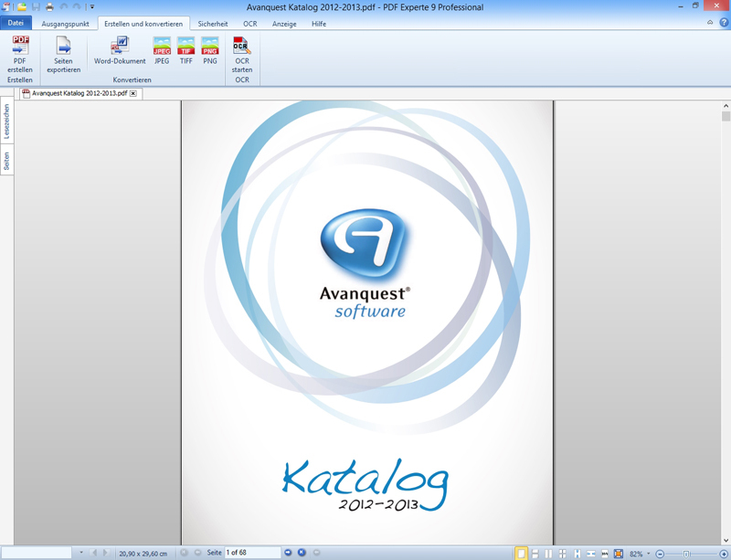Zoom out with the minus button

click(x=660, y=554)
